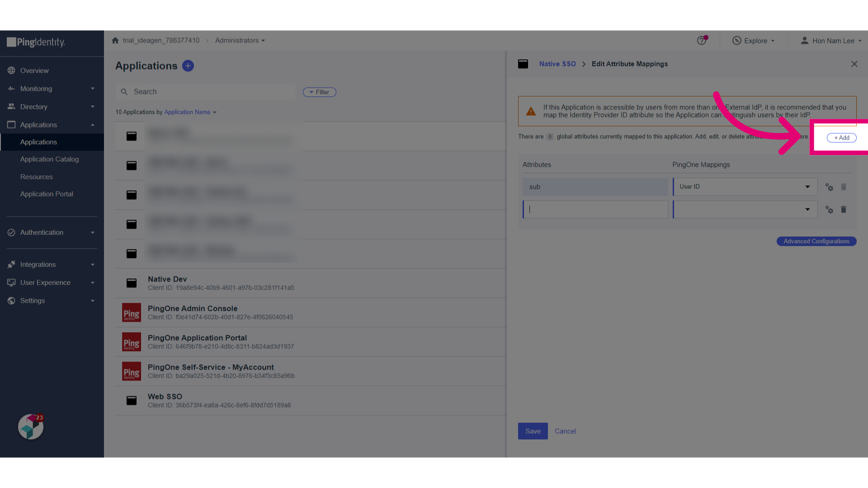This screenshot has height=488, width=868.
Task: Open the Application Name sort dropdown
Action: (x=190, y=112)
